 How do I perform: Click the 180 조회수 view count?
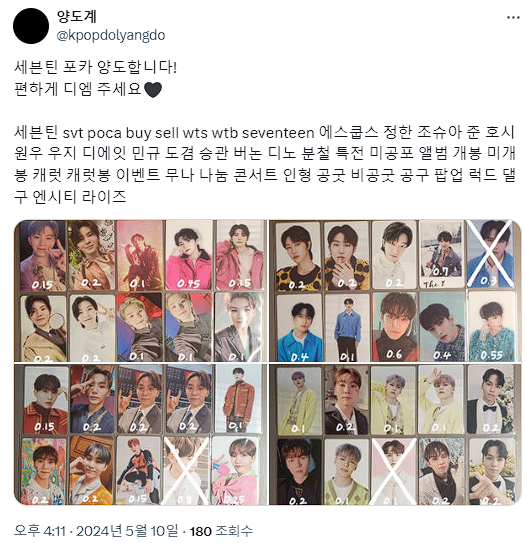click(x=221, y=531)
